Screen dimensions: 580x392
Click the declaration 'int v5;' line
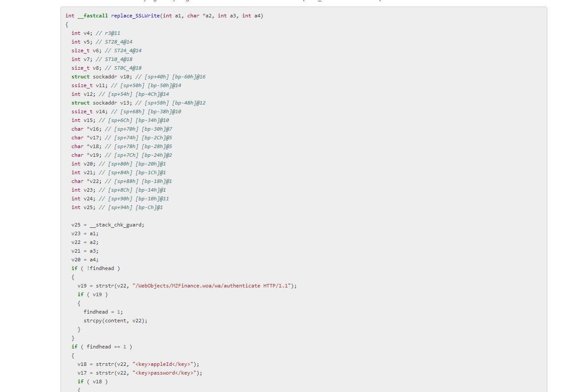pos(102,42)
